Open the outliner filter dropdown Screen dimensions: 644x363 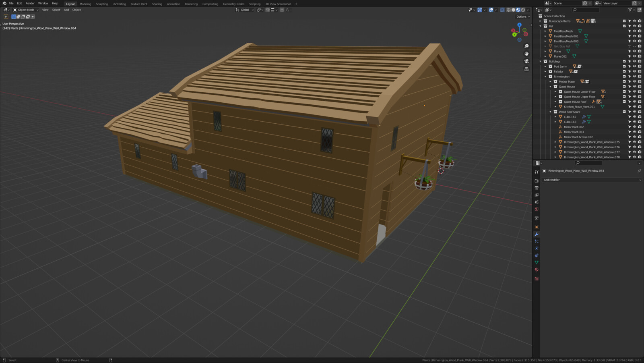631,10
